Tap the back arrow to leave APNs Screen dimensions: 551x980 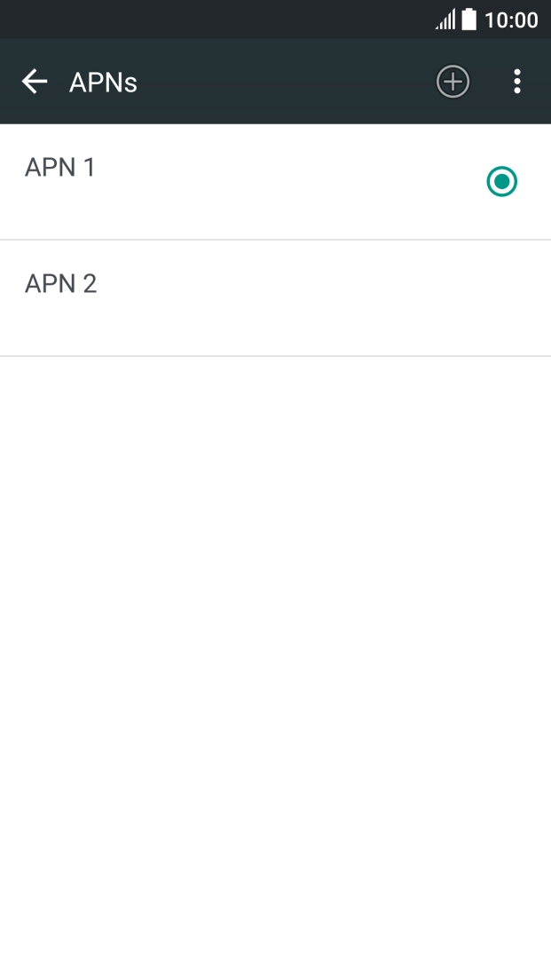[34, 82]
